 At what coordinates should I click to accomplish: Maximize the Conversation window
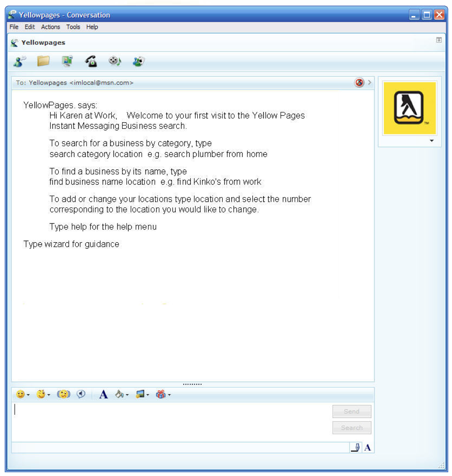pyautogui.click(x=427, y=15)
